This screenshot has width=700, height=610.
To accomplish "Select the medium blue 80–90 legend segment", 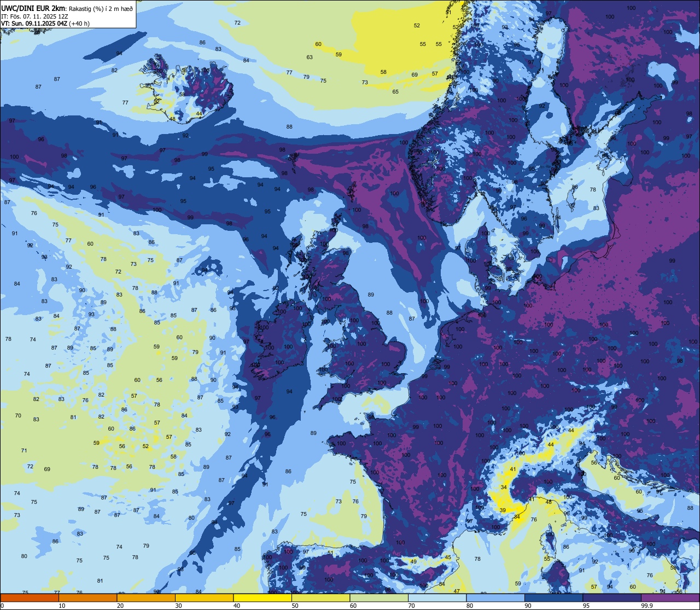I will pos(495,597).
